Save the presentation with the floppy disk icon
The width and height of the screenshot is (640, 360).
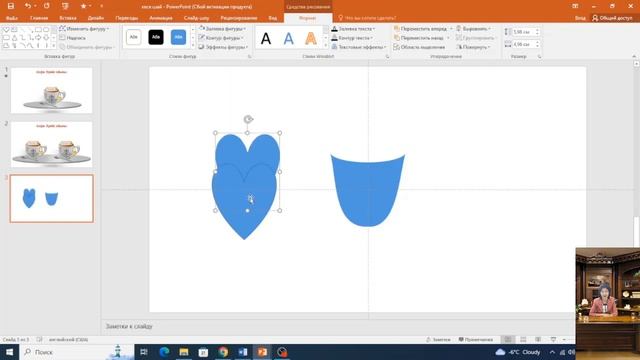(11, 6)
